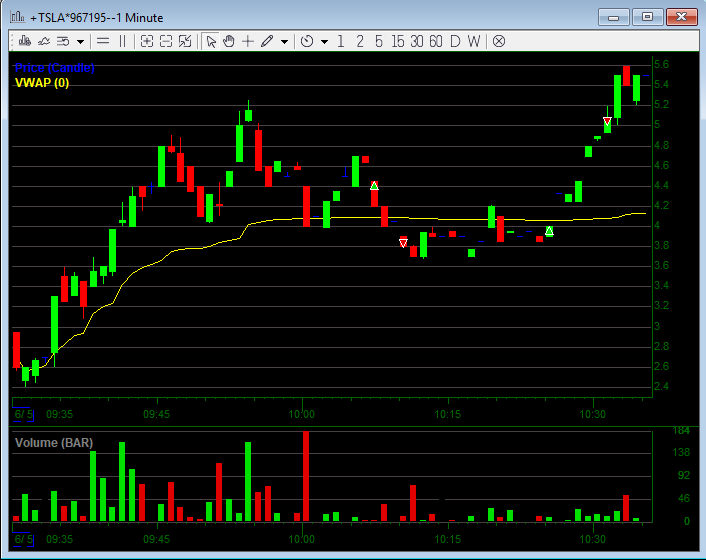The width and height of the screenshot is (706, 560).
Task: Click the line chart indicator icon
Action: click(x=44, y=41)
